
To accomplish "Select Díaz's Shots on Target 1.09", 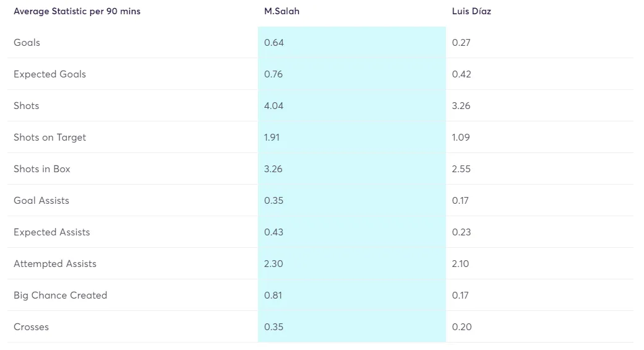I will click(x=461, y=138).
